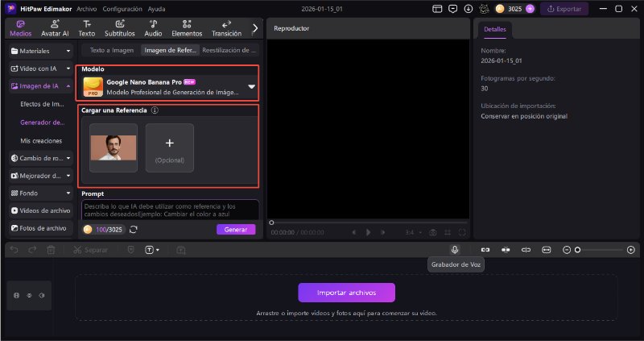Open Fotos de archivo in sidebar
Image resolution: width=644 pixels, height=341 pixels.
click(x=41, y=228)
